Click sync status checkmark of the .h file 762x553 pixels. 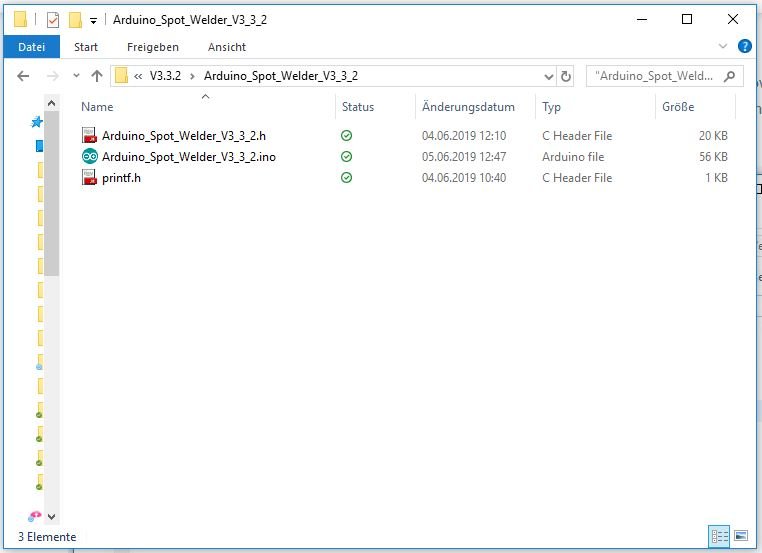[x=346, y=136]
